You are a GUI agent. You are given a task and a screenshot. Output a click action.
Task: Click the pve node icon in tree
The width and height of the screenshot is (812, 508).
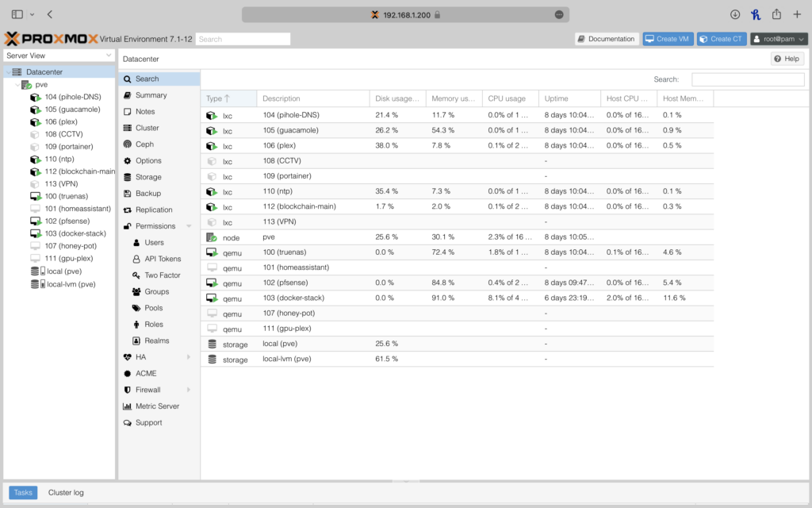[26, 84]
